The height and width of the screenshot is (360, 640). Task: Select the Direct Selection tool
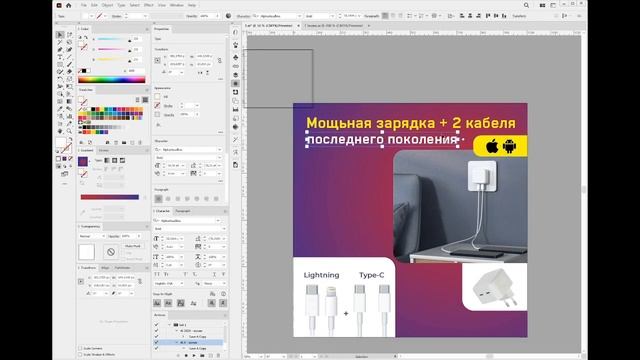[x=69, y=35]
